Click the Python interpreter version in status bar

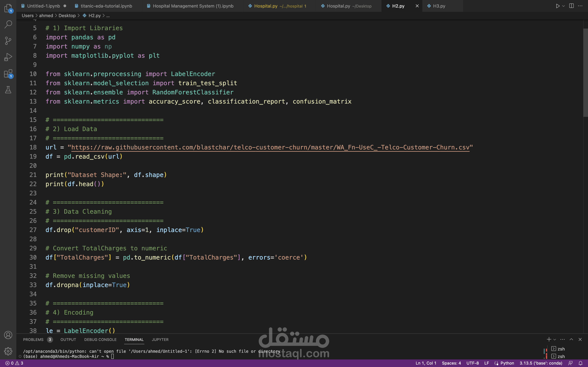541,363
